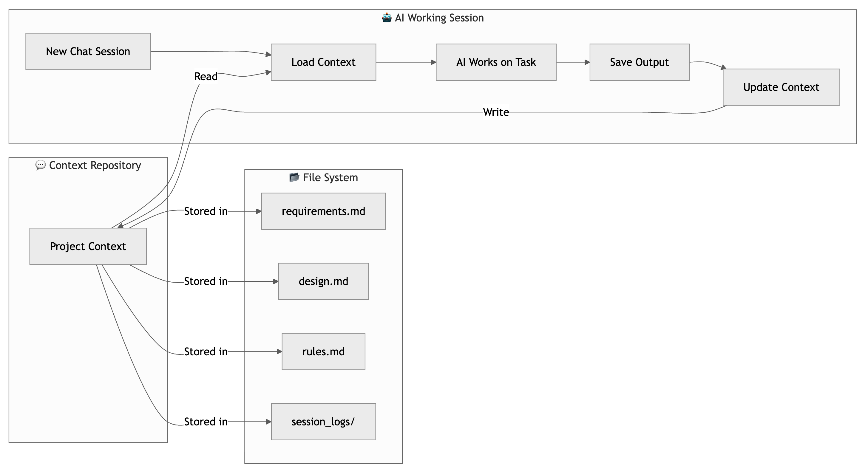Open the design.md file node

[323, 281]
